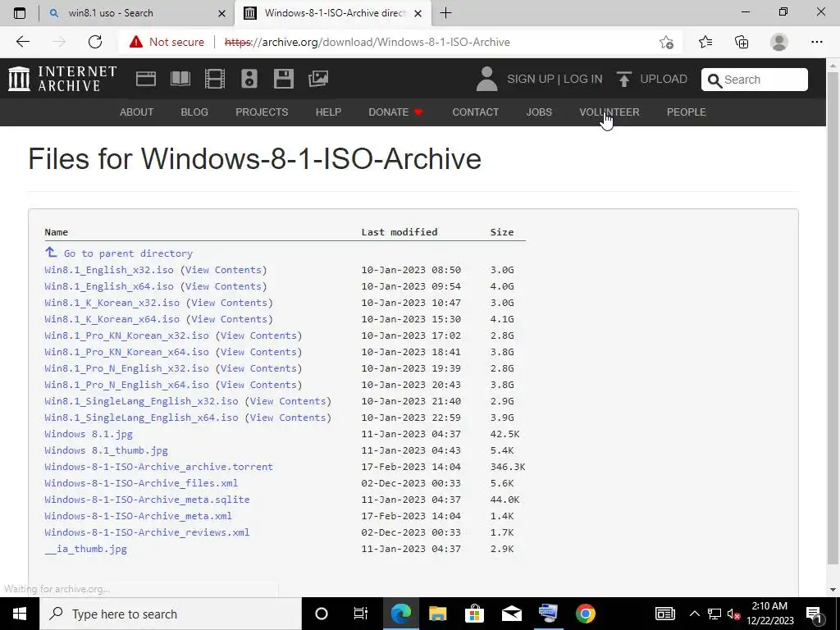Close the win8.1 uso - Search tab
The image size is (840, 630).
point(221,13)
